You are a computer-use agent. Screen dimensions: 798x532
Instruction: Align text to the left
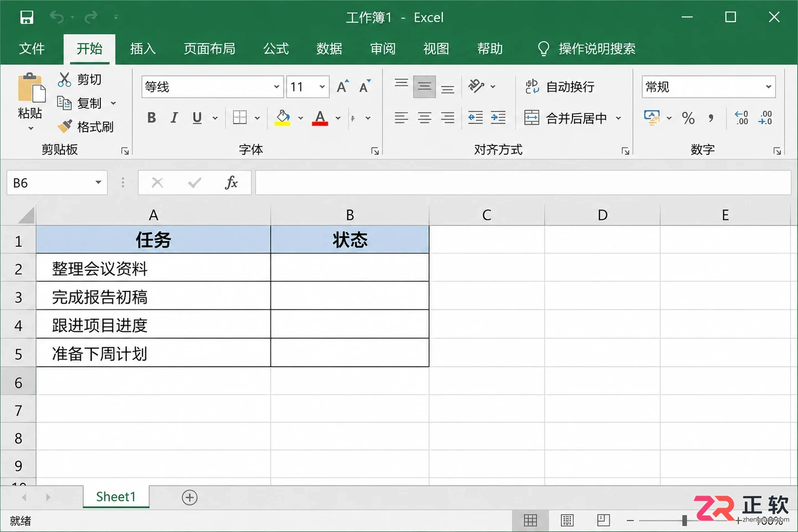(x=401, y=117)
